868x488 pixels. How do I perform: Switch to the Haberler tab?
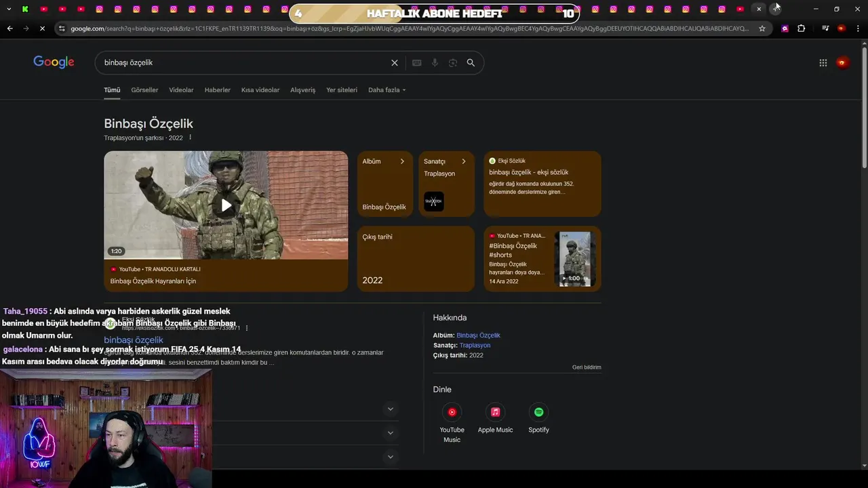point(218,90)
